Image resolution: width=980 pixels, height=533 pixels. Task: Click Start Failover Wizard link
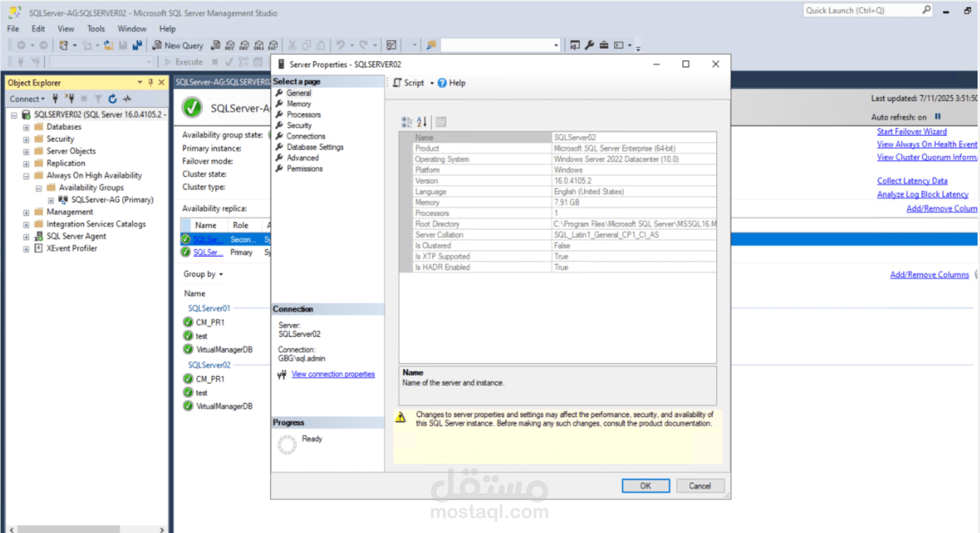pyautogui.click(x=912, y=132)
